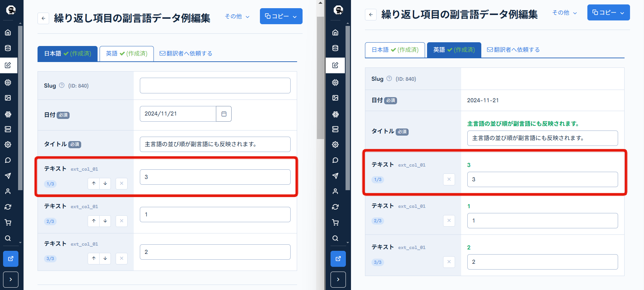Expand the left window sidebar with chevron button
This screenshot has height=290, width=644.
click(x=11, y=279)
